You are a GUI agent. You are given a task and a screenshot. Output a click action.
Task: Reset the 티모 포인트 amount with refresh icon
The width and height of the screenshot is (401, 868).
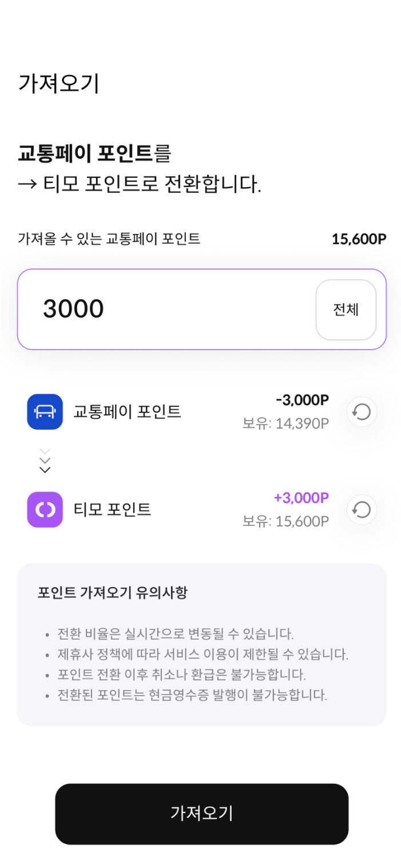click(x=362, y=509)
